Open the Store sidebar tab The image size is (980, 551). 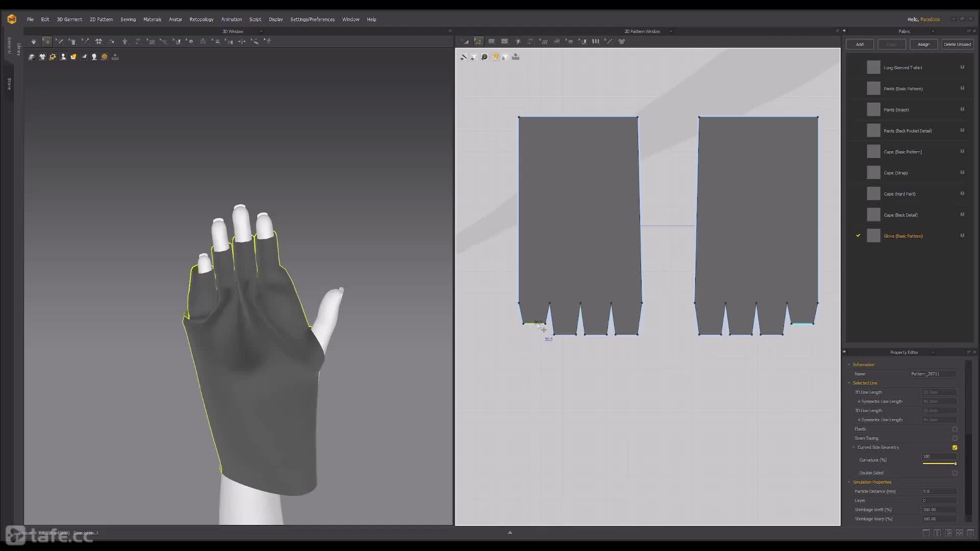9,84
